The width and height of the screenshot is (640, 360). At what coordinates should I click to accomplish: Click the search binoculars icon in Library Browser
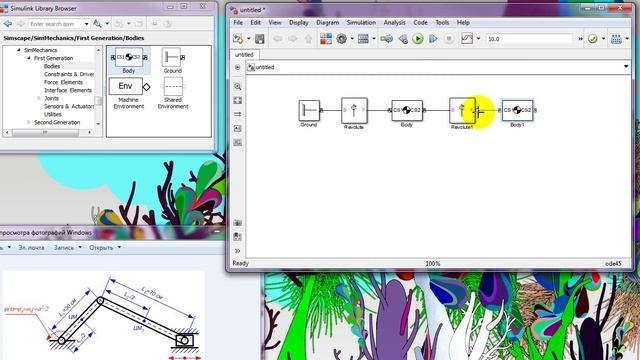97,24
